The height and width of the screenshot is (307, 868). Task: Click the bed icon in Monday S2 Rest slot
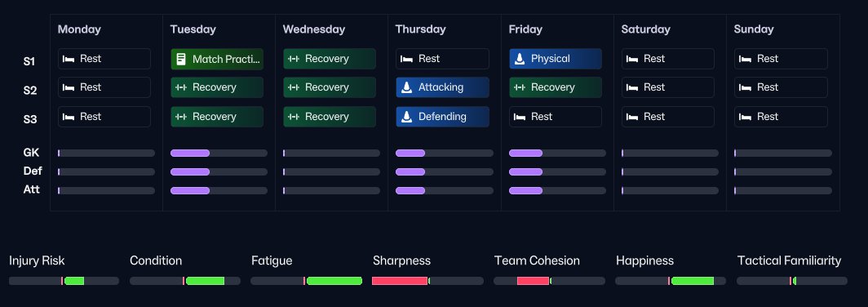[69, 87]
